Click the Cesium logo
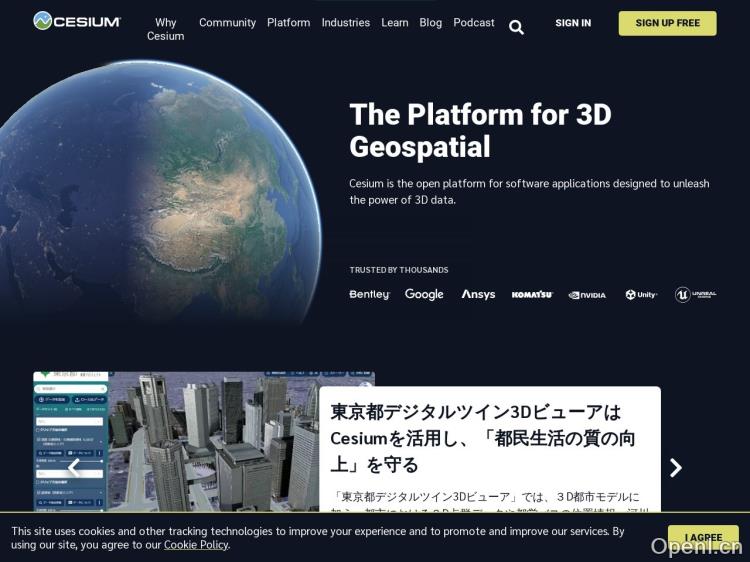This screenshot has width=750, height=562. [x=77, y=21]
